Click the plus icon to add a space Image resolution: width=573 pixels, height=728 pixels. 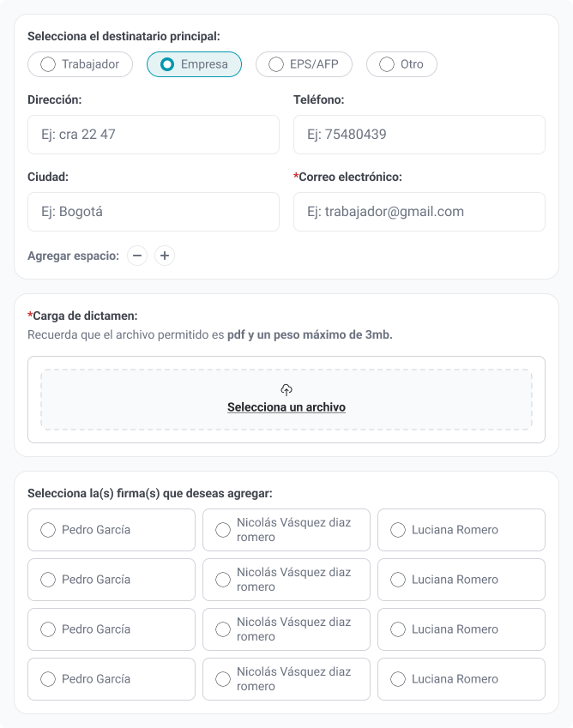coord(165,256)
